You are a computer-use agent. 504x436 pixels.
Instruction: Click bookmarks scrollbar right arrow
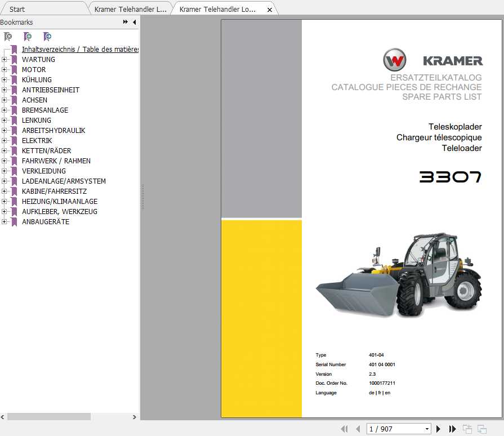pyautogui.click(x=135, y=417)
